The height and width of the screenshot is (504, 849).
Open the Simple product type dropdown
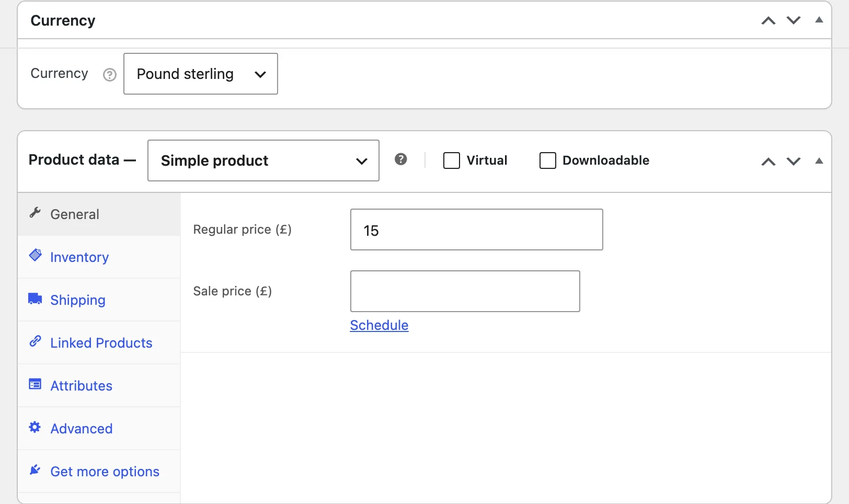[263, 161]
